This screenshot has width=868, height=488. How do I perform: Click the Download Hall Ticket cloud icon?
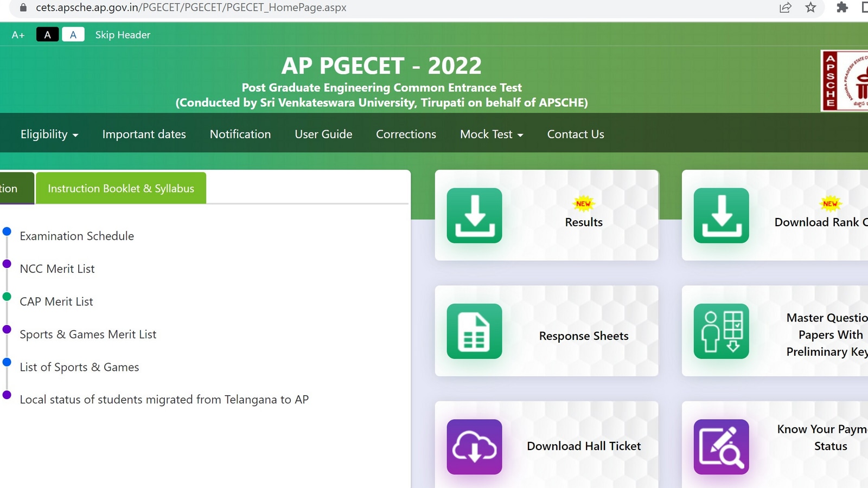pyautogui.click(x=474, y=447)
